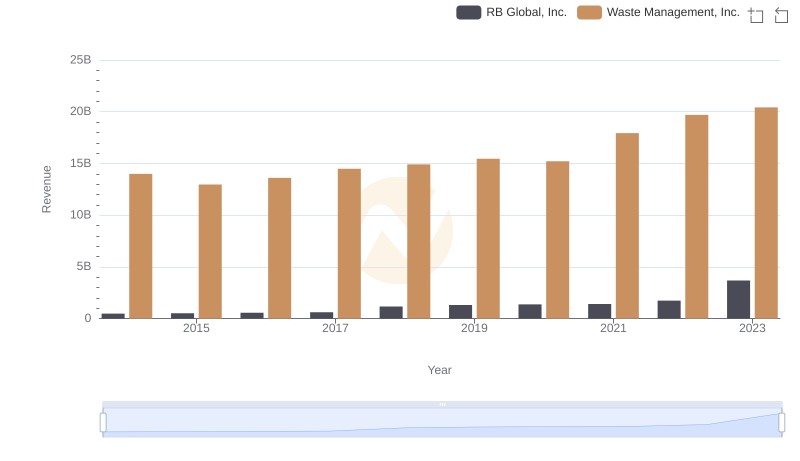The height and width of the screenshot is (461, 800).
Task: Click the top drag grip of the zoom slider
Action: pyautogui.click(x=442, y=404)
